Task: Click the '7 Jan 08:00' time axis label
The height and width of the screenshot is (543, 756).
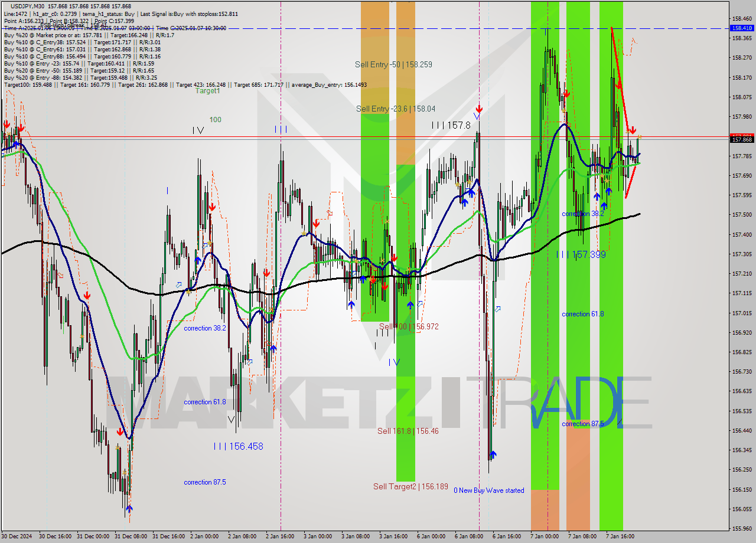Action: coord(582,537)
